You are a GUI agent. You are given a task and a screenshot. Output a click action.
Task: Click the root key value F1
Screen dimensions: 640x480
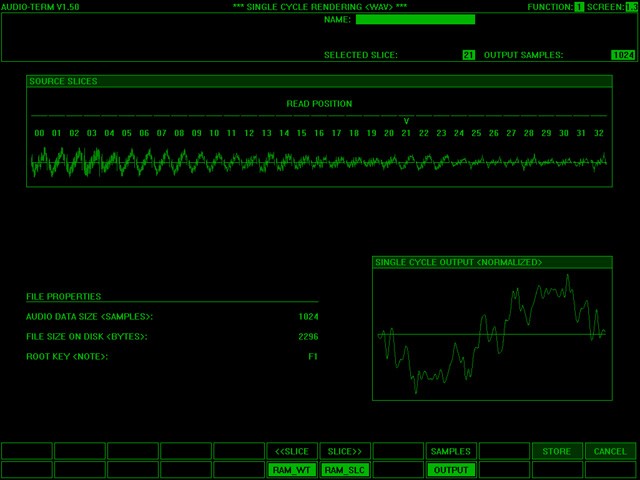[313, 357]
